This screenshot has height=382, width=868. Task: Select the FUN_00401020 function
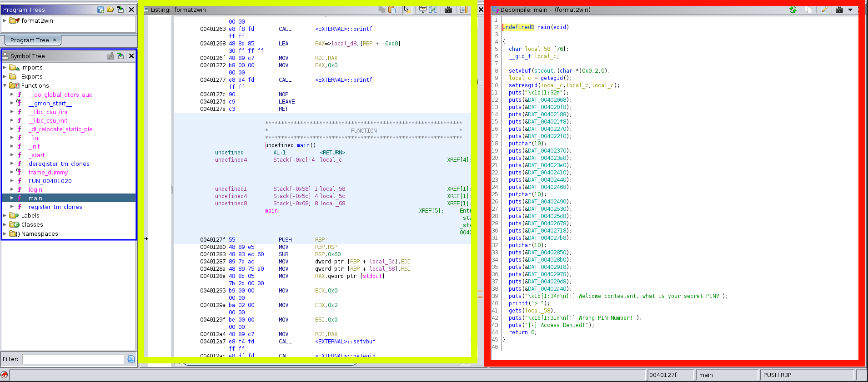coord(50,181)
